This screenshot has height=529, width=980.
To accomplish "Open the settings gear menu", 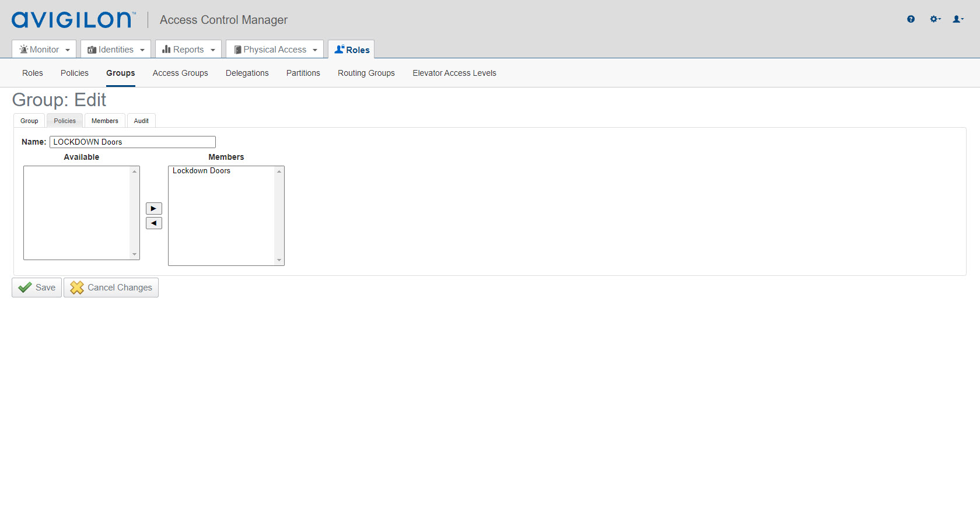I will coord(935,19).
